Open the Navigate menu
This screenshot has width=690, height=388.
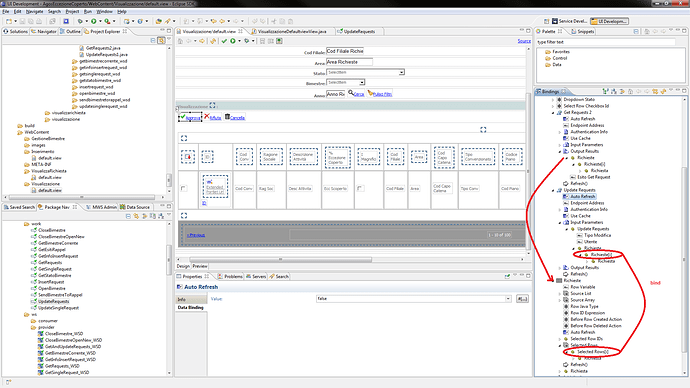pos(34,11)
